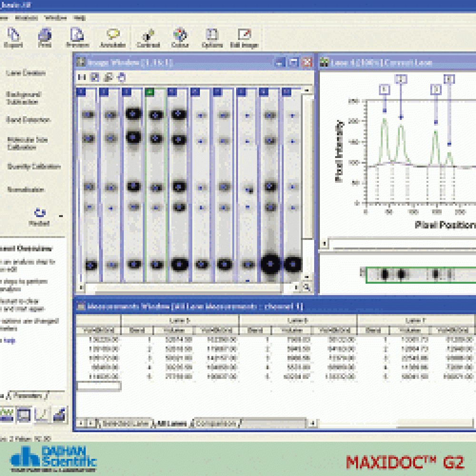This screenshot has height=476, width=476.
Task: Click the Print toolbar icon
Action: (45, 37)
